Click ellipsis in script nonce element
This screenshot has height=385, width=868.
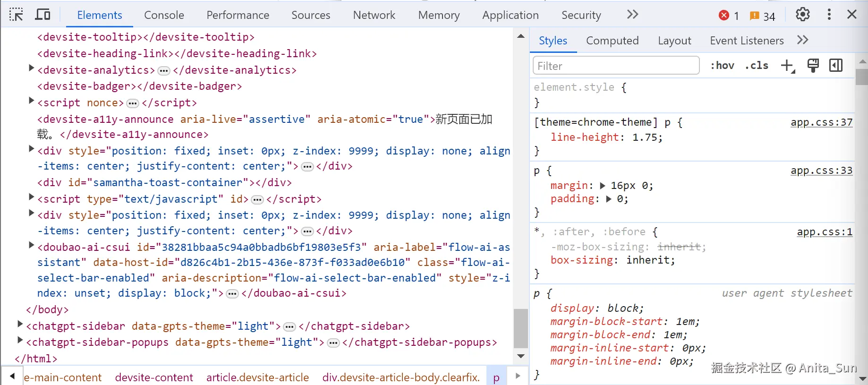[x=133, y=103]
